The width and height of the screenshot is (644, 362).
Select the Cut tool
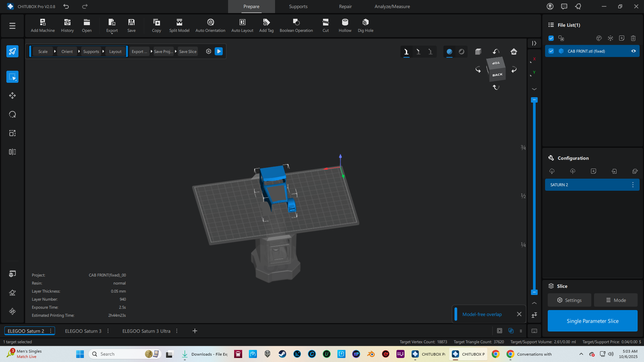[326, 25]
